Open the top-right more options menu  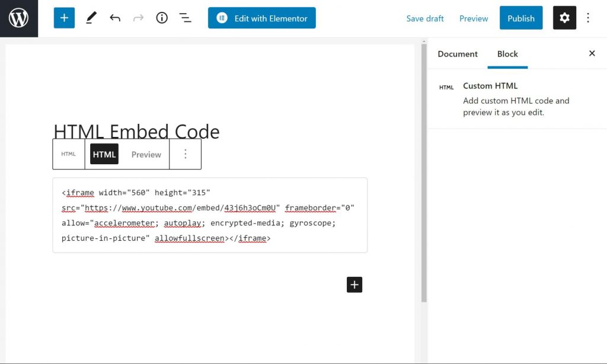(588, 18)
